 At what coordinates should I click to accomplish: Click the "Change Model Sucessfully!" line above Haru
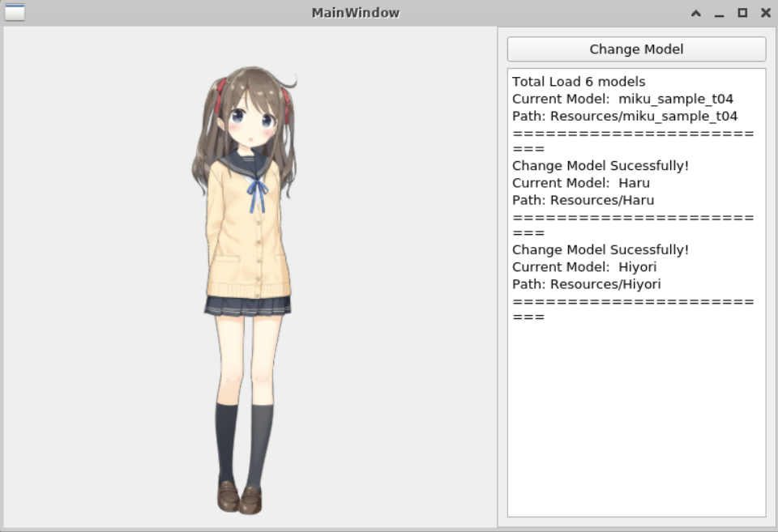coord(601,166)
